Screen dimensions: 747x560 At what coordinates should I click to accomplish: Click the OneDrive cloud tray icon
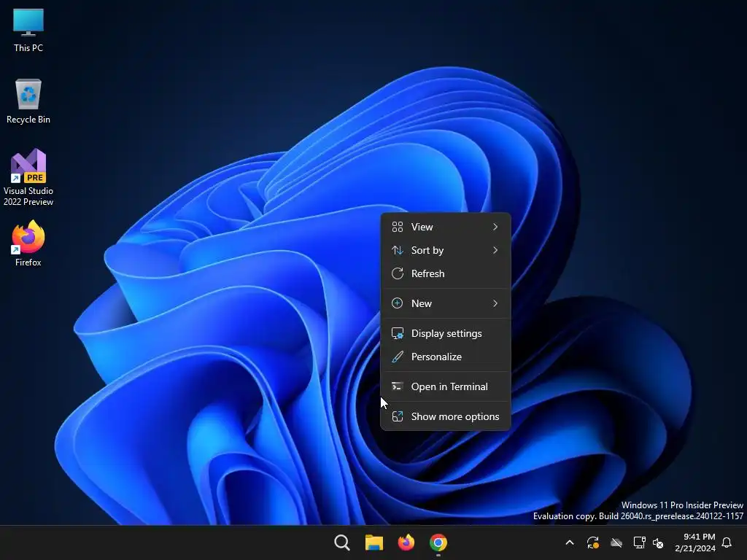[x=616, y=542]
